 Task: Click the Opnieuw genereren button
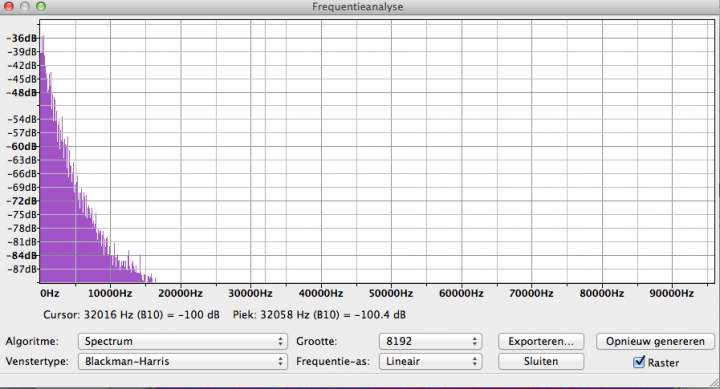click(x=655, y=341)
